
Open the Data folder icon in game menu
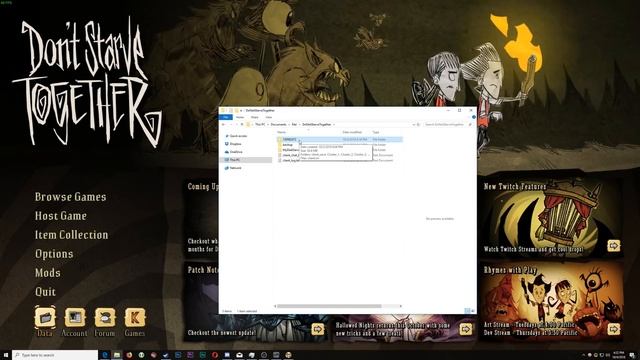(45, 318)
